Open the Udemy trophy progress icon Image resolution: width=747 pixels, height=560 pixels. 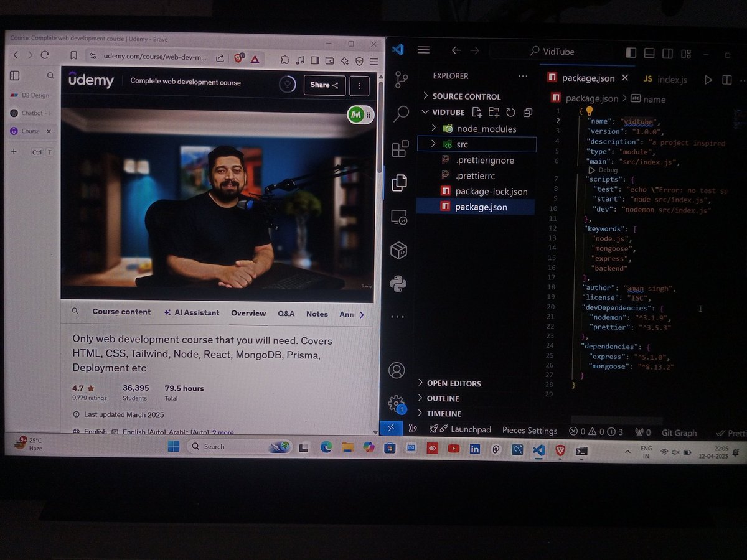[x=287, y=85]
